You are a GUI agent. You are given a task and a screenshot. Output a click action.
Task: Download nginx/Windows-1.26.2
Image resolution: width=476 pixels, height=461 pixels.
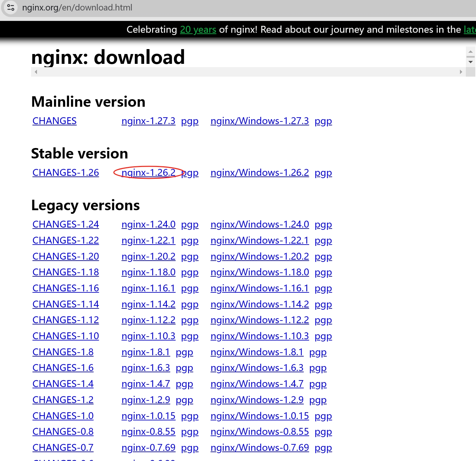pyautogui.click(x=259, y=173)
